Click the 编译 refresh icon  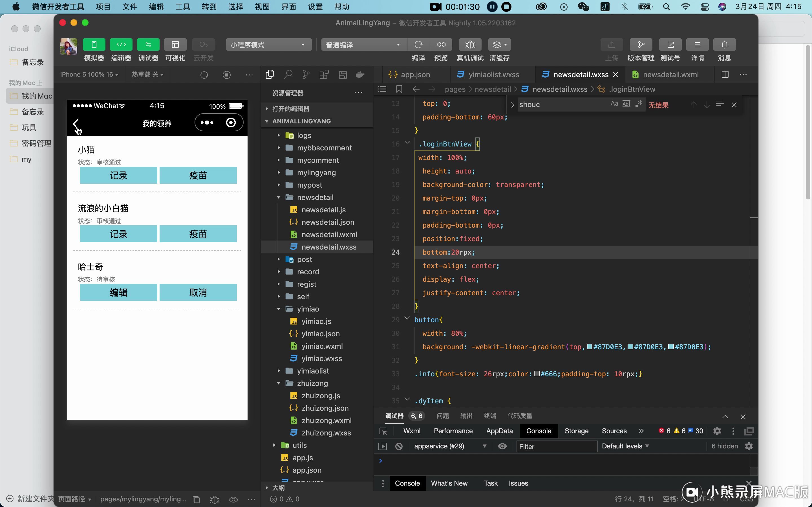418,45
